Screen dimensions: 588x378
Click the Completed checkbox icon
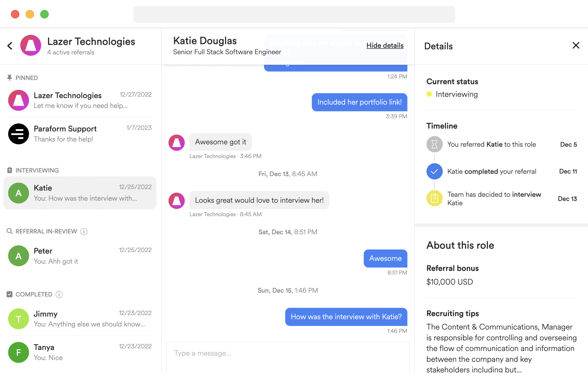pyautogui.click(x=9, y=294)
